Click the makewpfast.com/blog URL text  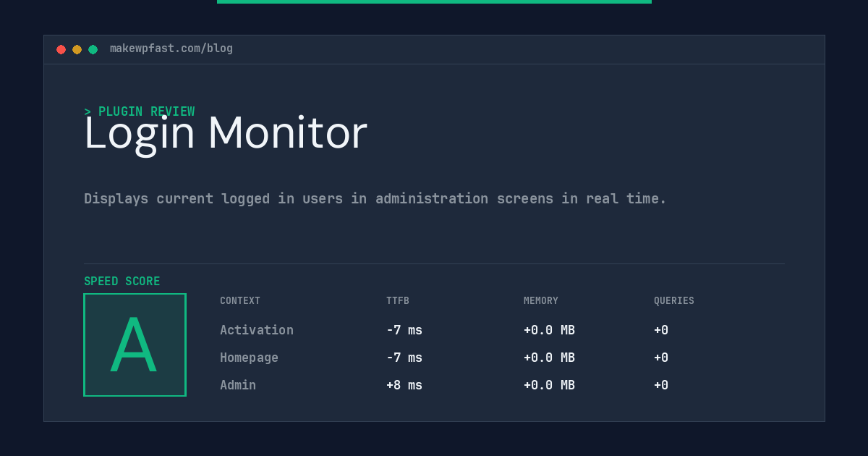[x=171, y=48]
